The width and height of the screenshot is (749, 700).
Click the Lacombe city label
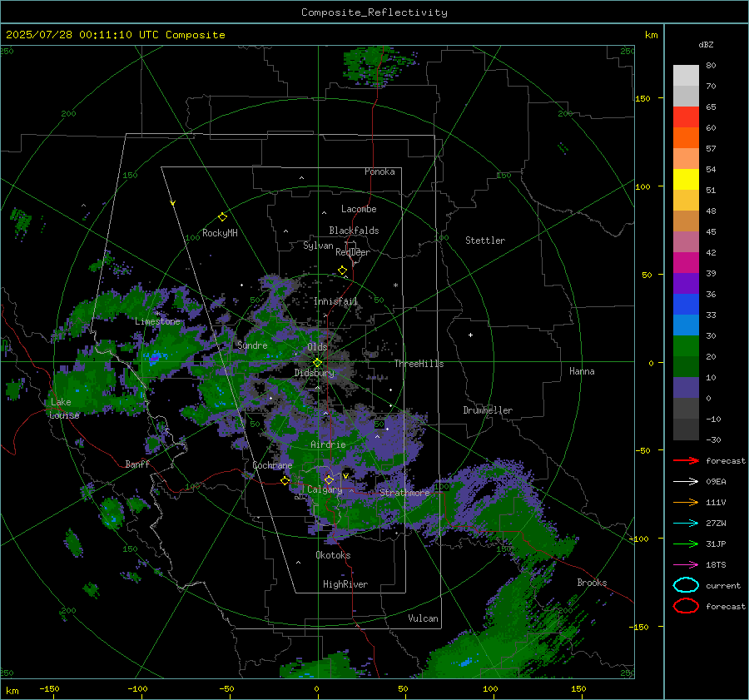(359, 209)
